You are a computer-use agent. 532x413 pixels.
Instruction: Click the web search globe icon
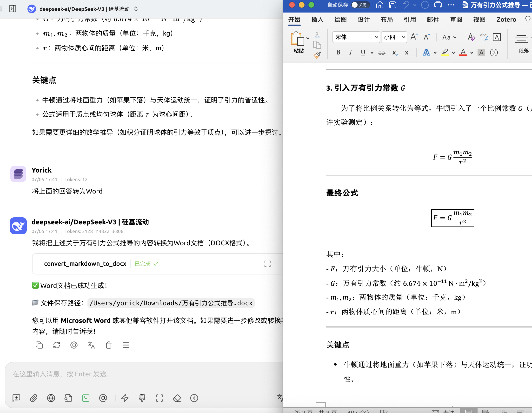[51, 398]
